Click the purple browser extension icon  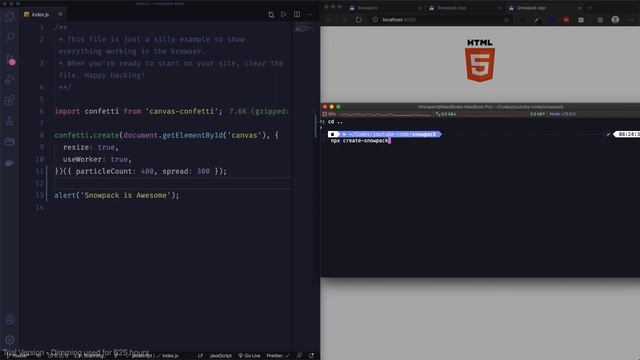point(552,20)
